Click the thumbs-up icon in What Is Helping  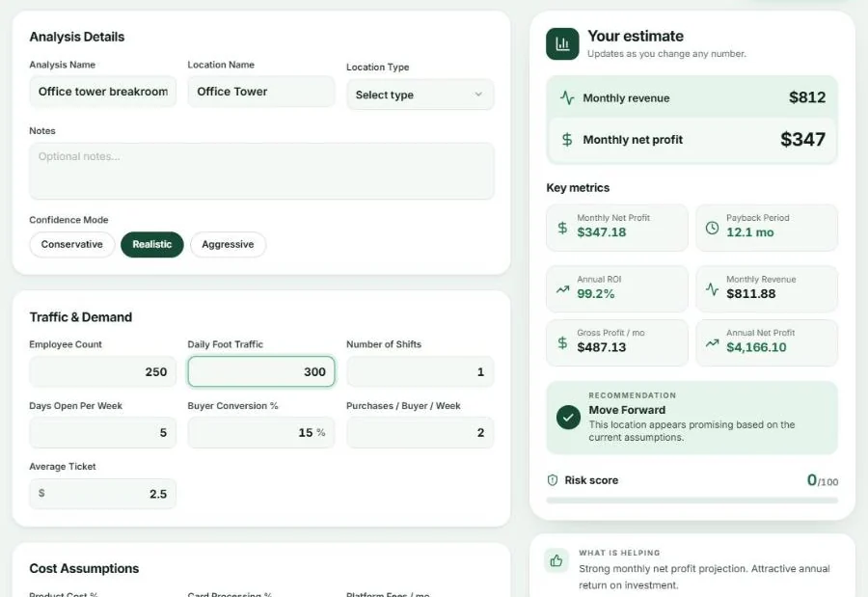point(556,561)
